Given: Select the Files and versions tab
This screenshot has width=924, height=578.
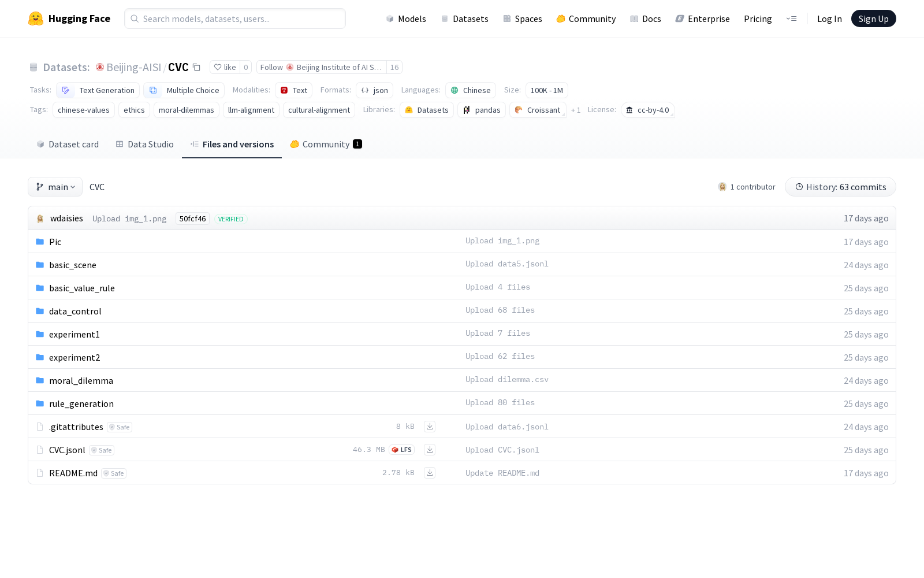Looking at the screenshot, I should pyautogui.click(x=232, y=144).
